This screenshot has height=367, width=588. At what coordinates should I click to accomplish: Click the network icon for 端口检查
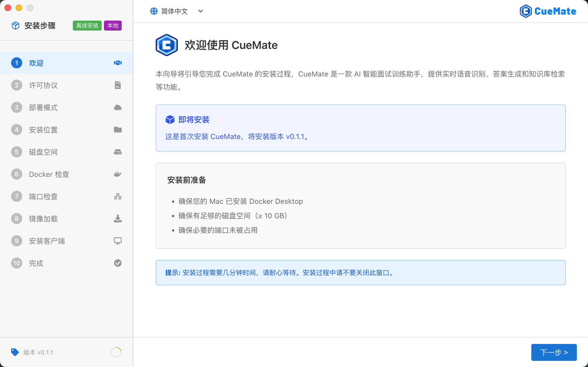pos(118,196)
